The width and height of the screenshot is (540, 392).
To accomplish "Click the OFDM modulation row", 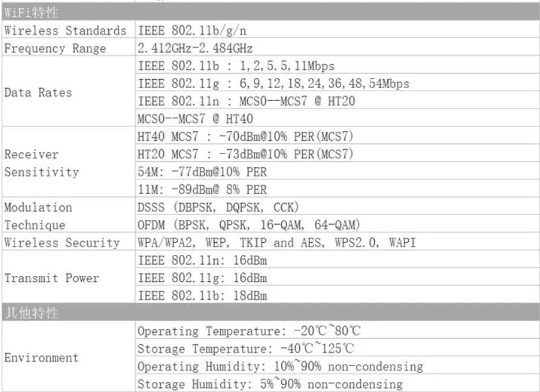I will (249, 225).
